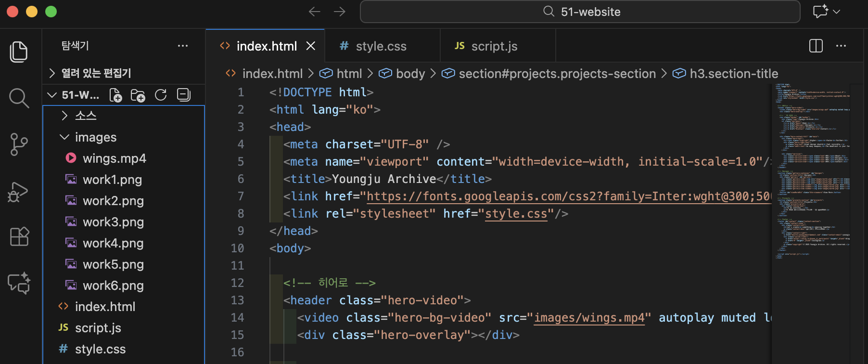The height and width of the screenshot is (364, 868).
Task: Click html element in the breadcrumb
Action: [341, 74]
